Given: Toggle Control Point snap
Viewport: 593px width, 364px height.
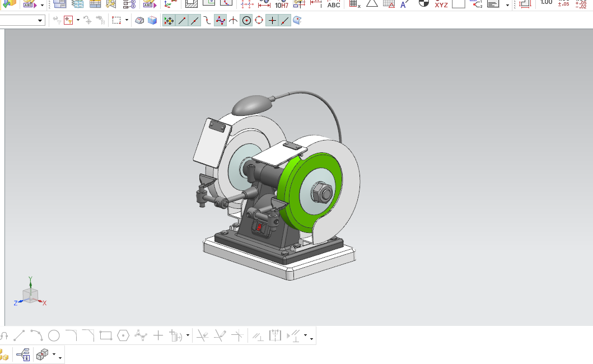Looking at the screenshot, I should [207, 20].
